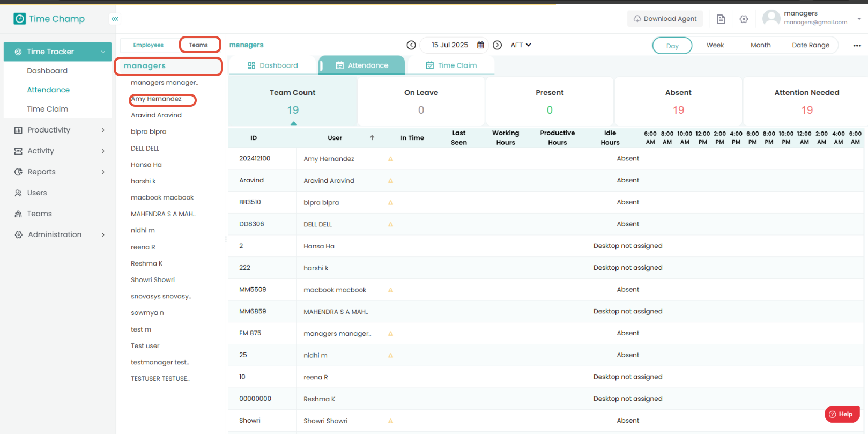Click warning icon in Aravind Aravind row
This screenshot has width=868, height=434.
point(390,181)
